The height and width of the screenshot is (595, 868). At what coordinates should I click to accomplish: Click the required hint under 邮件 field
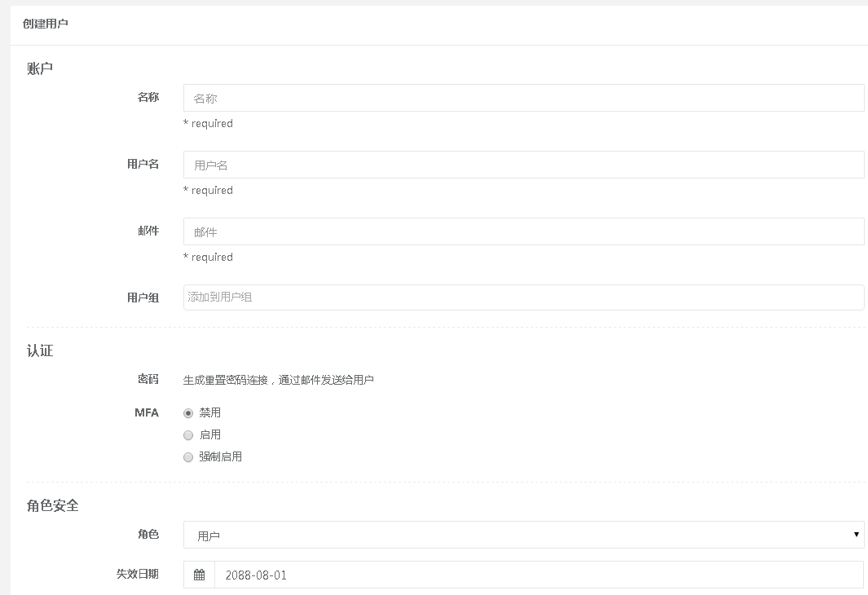pos(208,258)
